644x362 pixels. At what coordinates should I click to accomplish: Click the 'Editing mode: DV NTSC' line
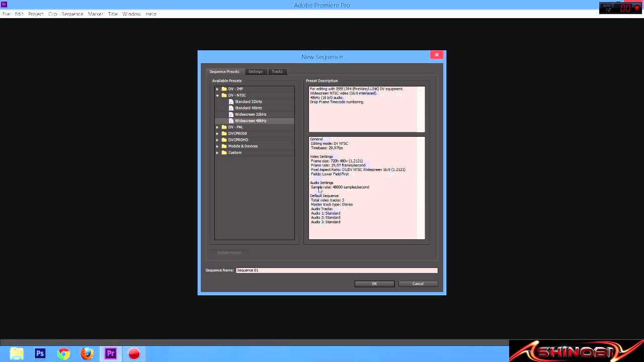click(329, 144)
